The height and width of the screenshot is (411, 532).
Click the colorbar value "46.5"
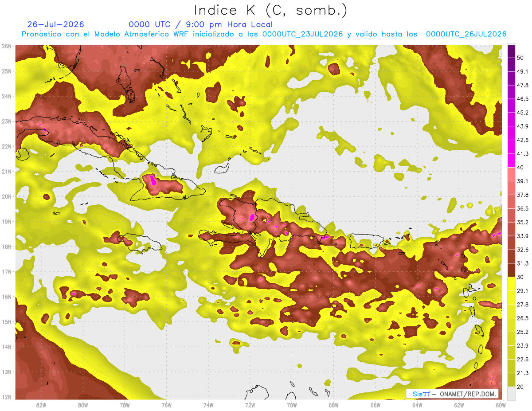pyautogui.click(x=523, y=99)
